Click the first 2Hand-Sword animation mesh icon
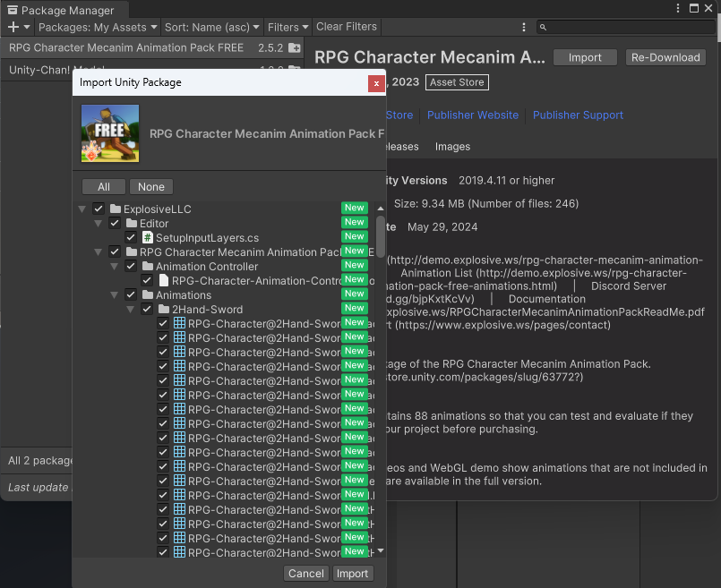Screen dimensions: 721x588 click(180, 323)
